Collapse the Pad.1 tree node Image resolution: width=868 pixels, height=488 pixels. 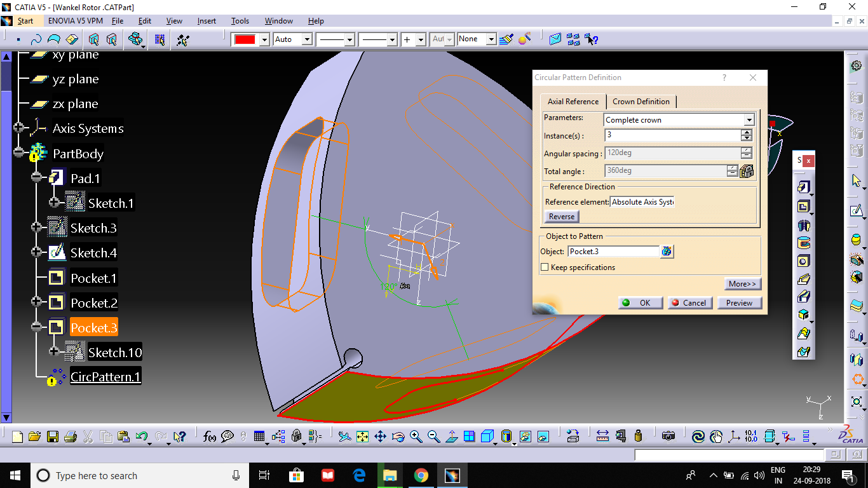pos(36,177)
